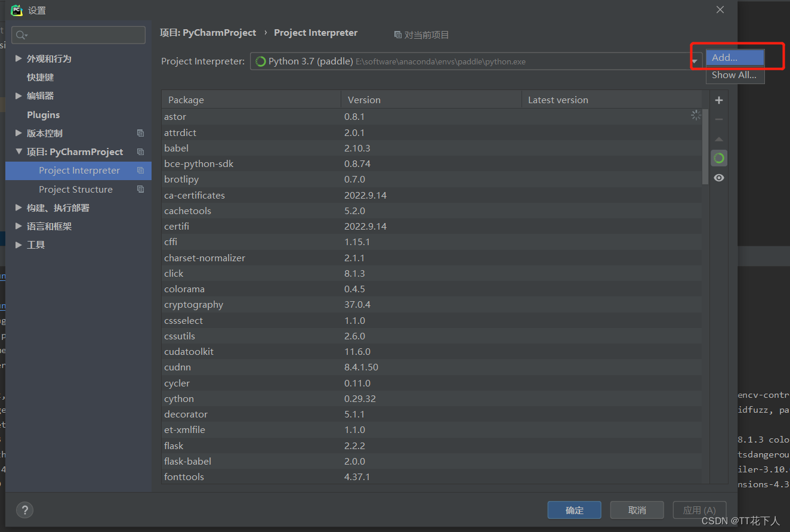Toggle show early releases eye icon
The height and width of the screenshot is (532, 790).
[x=719, y=178]
